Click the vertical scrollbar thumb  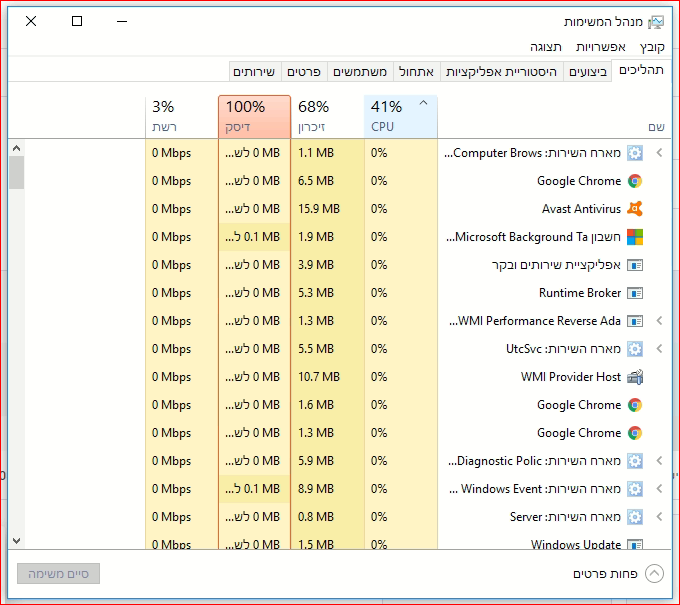(x=16, y=173)
